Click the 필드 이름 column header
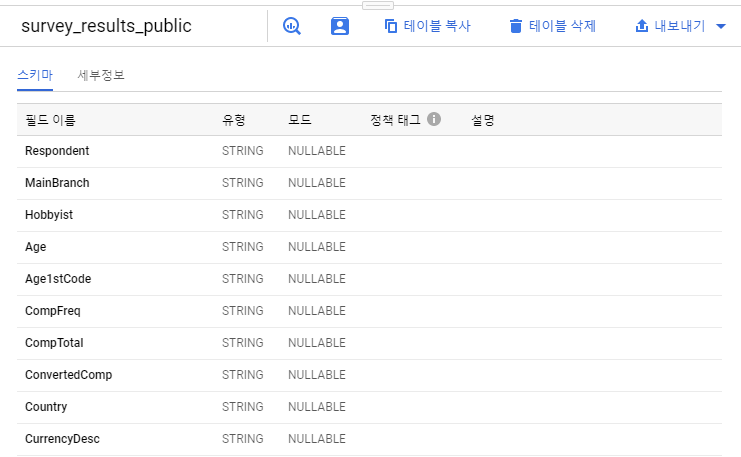 (x=50, y=120)
